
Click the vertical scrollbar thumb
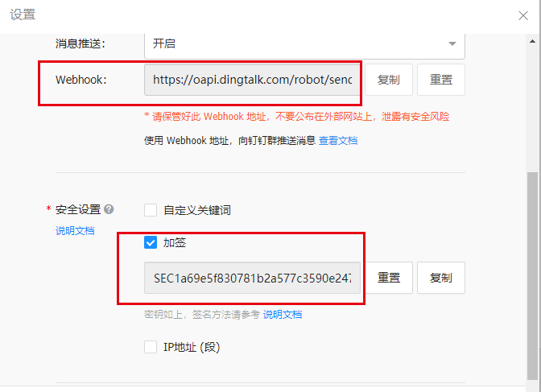point(532,276)
